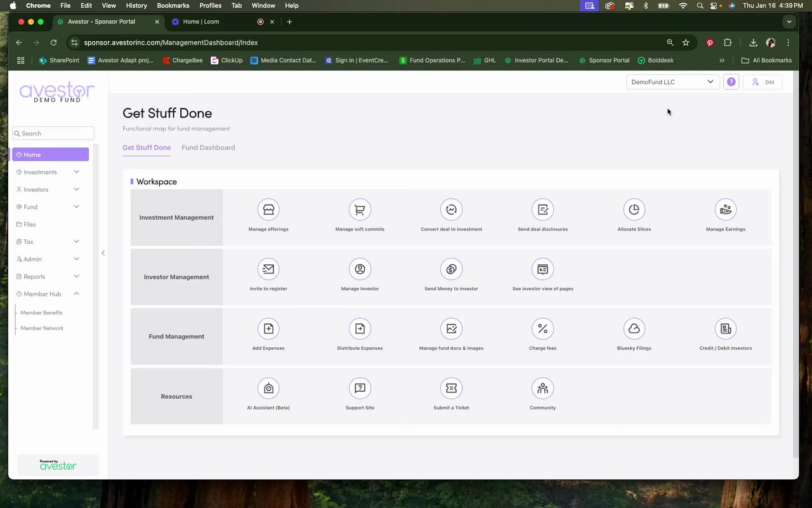Open the Manage offerings icon
The image size is (812, 508).
point(268,210)
